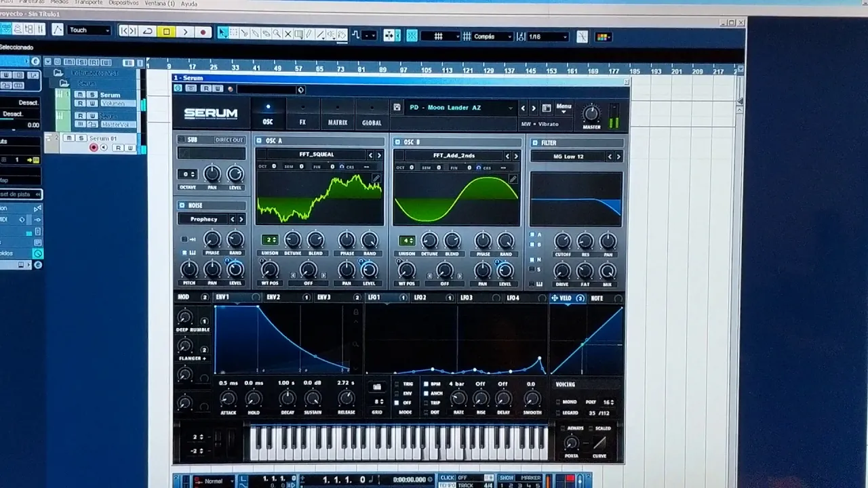
Task: Choose next filter type arrow
Action: point(618,157)
